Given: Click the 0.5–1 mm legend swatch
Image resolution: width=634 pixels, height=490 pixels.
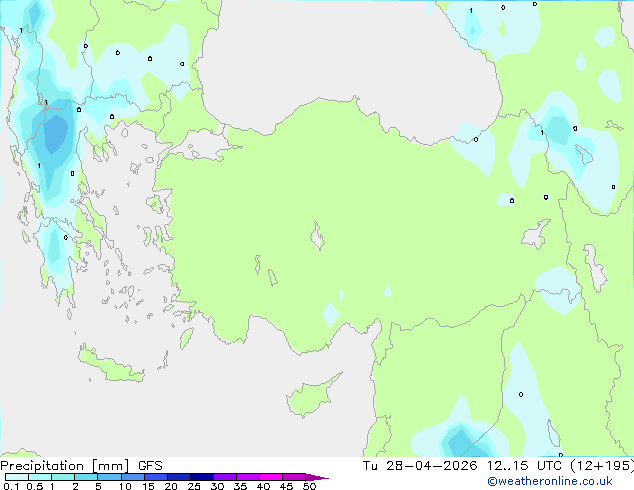Looking at the screenshot, I should [x=40, y=477].
